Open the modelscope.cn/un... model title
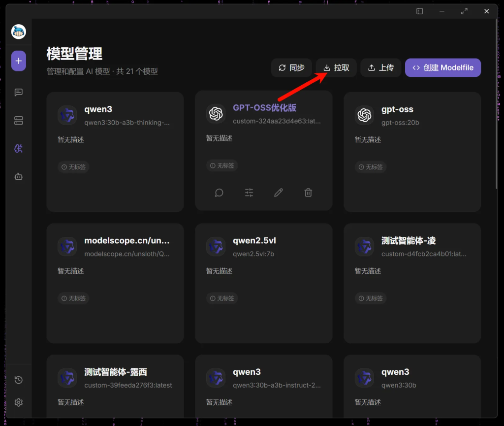 tap(127, 240)
